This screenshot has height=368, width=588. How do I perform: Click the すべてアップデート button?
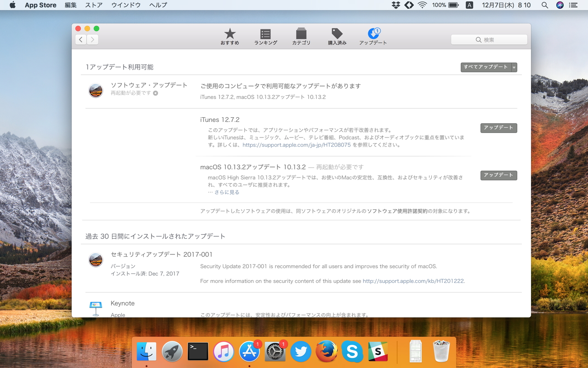coord(486,67)
